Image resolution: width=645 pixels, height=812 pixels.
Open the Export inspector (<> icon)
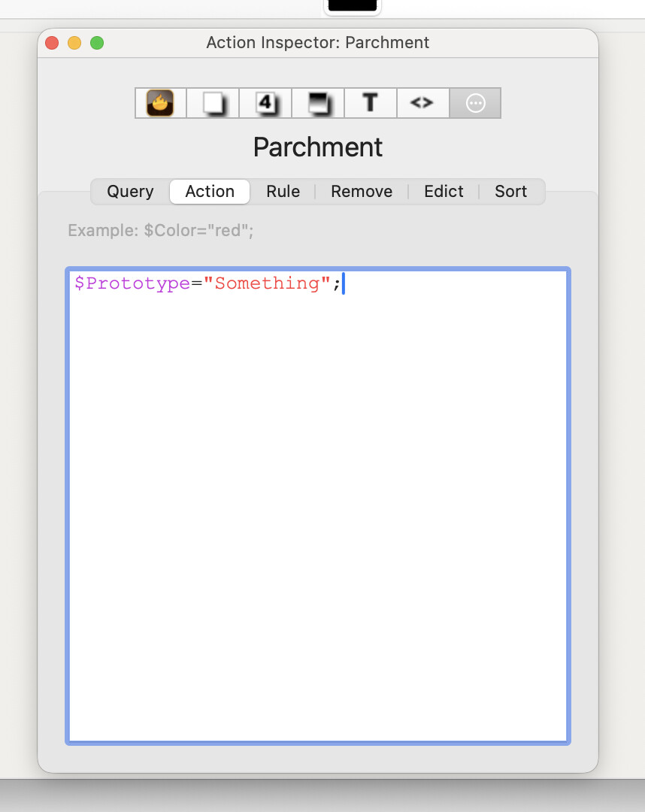coord(422,103)
